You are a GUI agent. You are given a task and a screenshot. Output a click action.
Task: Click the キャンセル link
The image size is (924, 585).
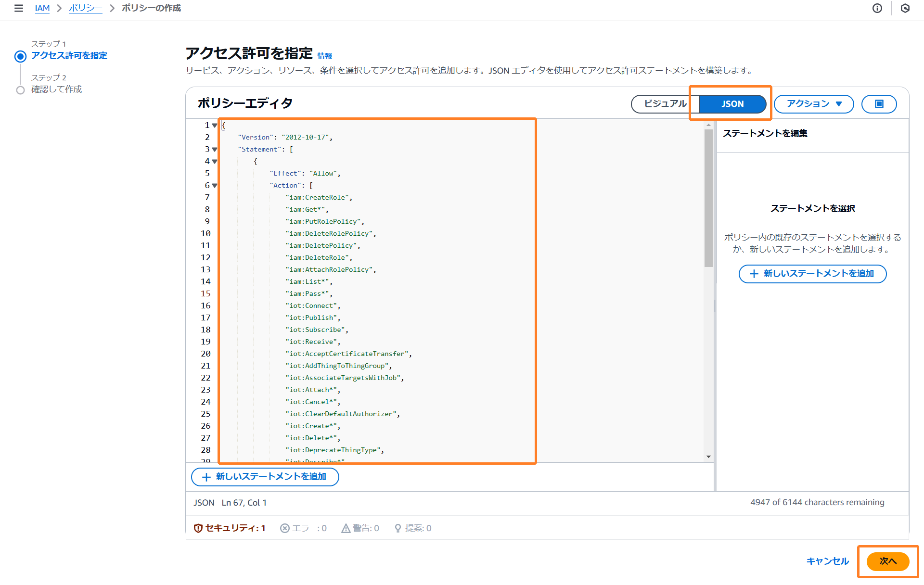pyautogui.click(x=827, y=561)
